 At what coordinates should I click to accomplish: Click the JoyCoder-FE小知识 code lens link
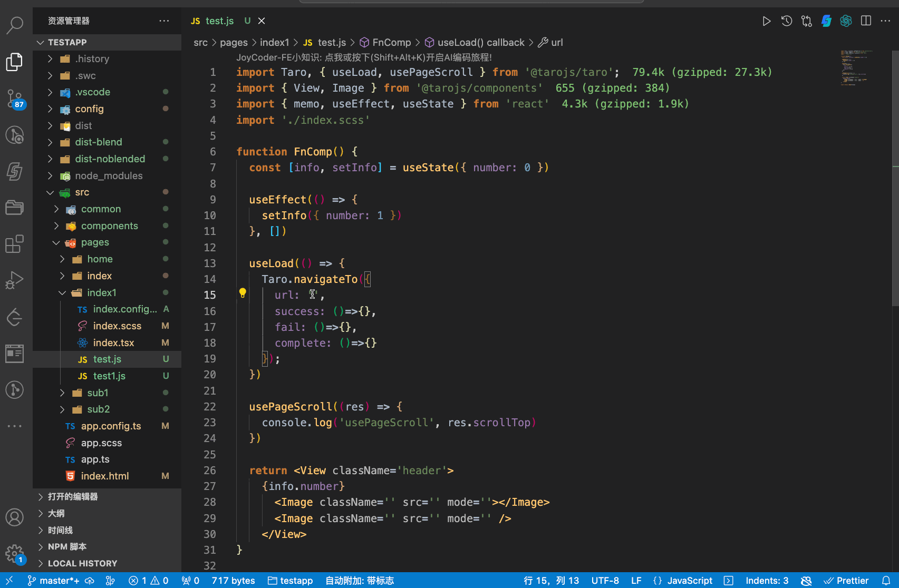click(x=364, y=57)
